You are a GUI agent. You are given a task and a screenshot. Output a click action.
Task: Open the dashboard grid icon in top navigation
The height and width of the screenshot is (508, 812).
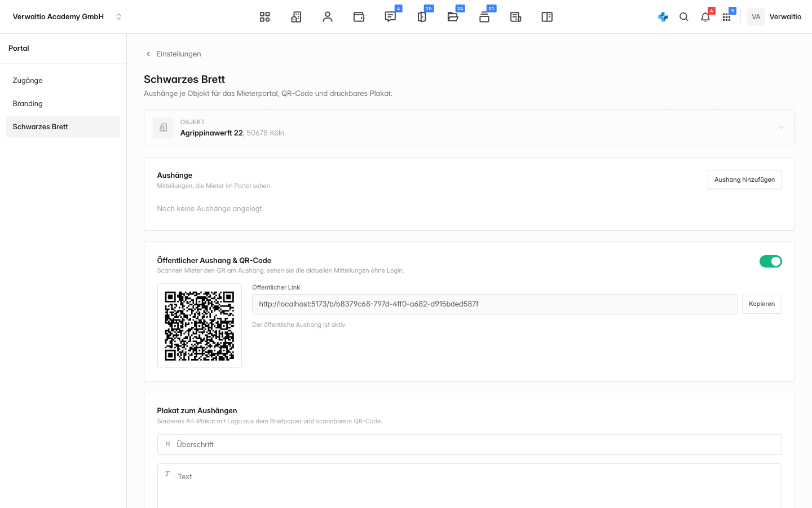(x=264, y=17)
